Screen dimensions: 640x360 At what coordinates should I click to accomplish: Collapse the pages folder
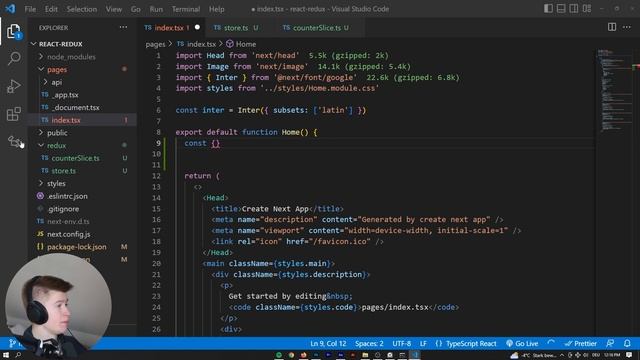[57, 69]
